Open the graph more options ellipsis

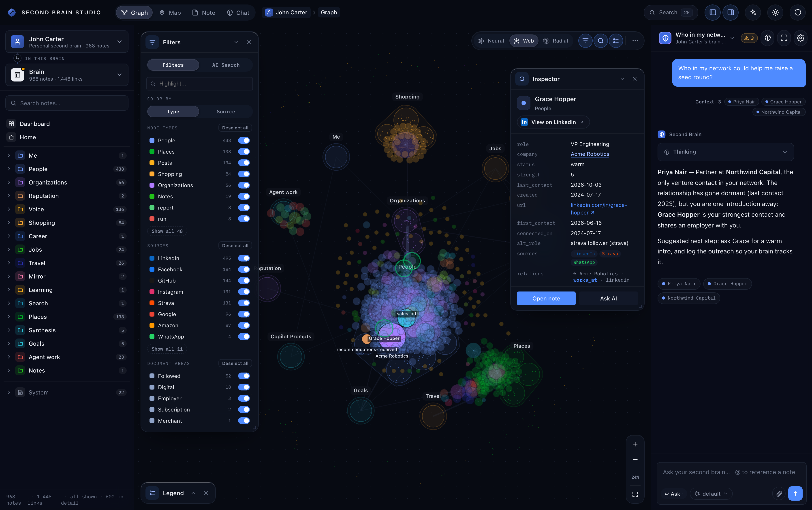pyautogui.click(x=635, y=41)
